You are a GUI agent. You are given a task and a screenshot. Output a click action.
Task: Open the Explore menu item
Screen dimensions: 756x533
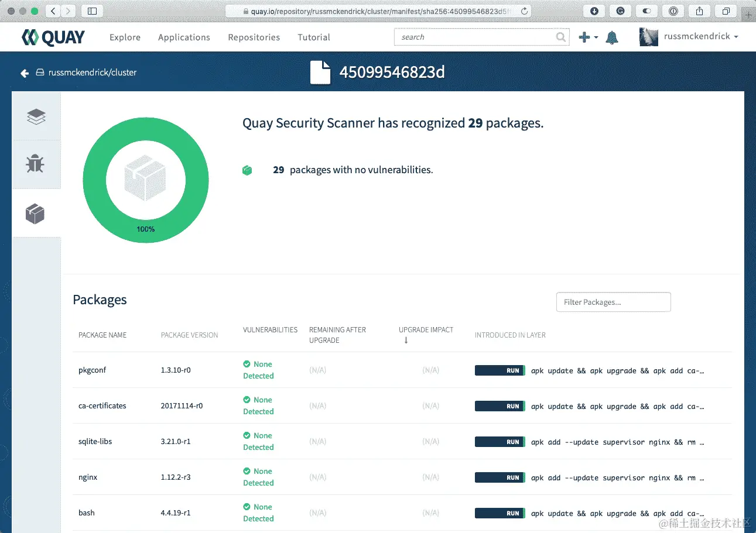125,37
